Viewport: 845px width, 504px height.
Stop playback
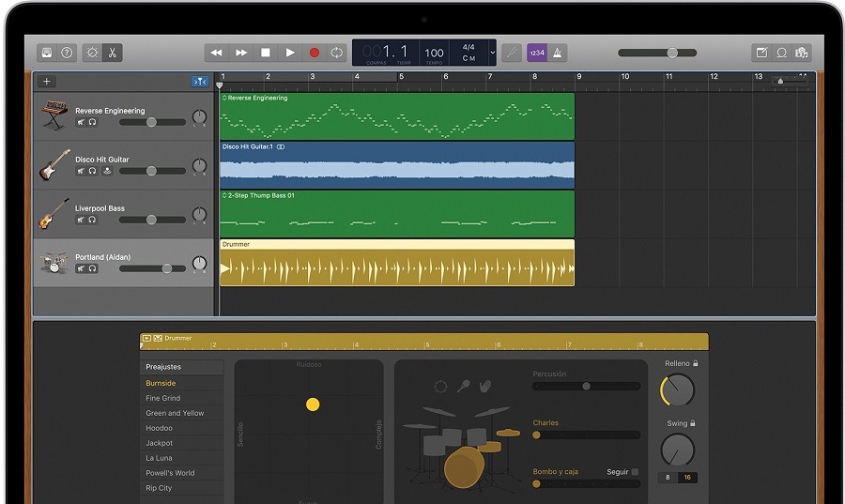click(x=265, y=53)
